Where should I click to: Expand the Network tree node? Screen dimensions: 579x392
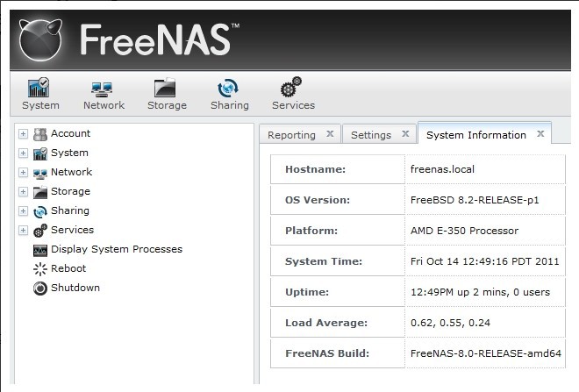tap(23, 173)
